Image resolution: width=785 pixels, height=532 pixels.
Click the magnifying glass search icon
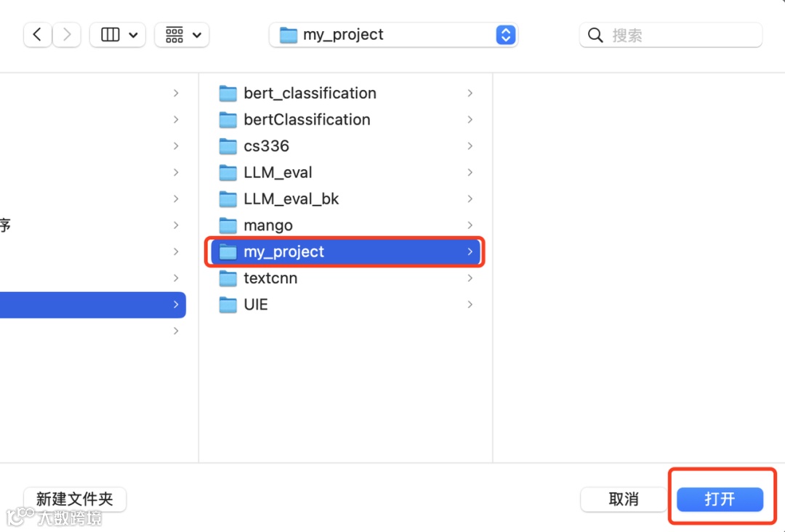(x=595, y=35)
